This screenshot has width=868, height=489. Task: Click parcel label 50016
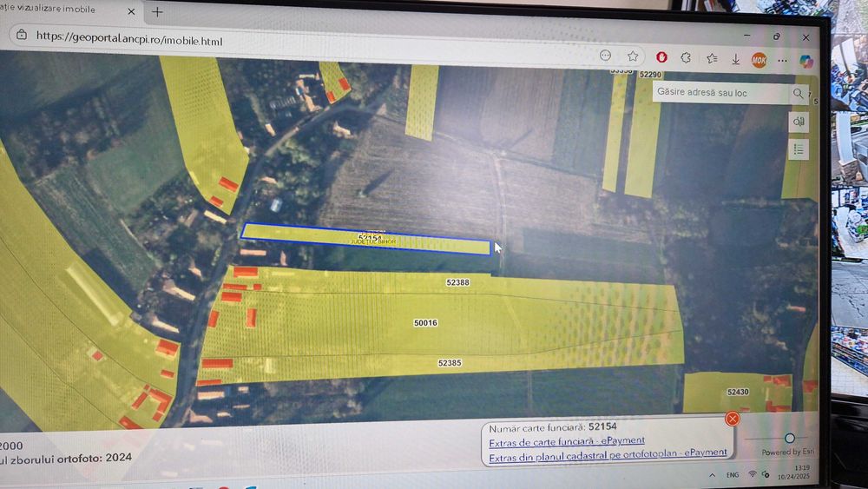click(425, 323)
